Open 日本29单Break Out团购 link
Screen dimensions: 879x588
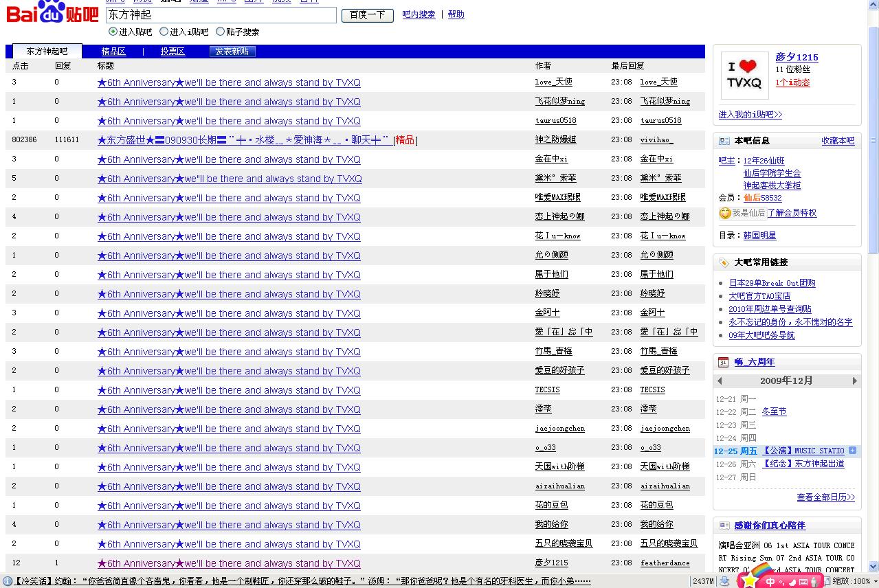[x=772, y=283]
